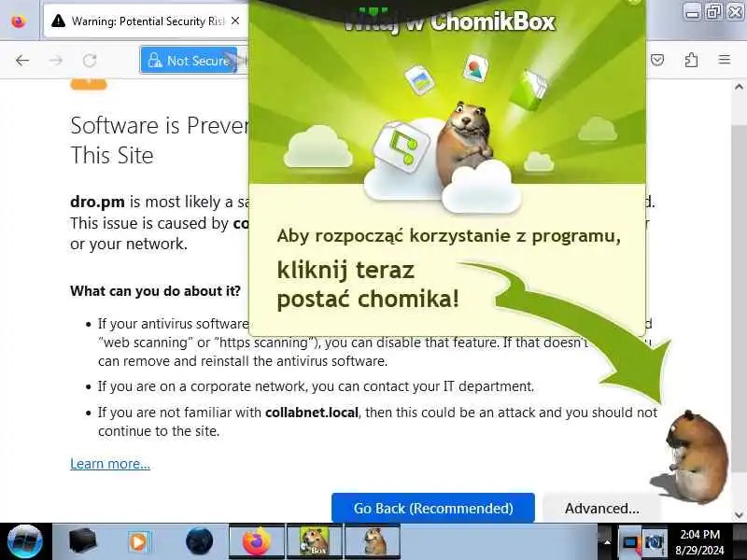Open the media player taskbar icon
747x560 pixels.
point(138,542)
